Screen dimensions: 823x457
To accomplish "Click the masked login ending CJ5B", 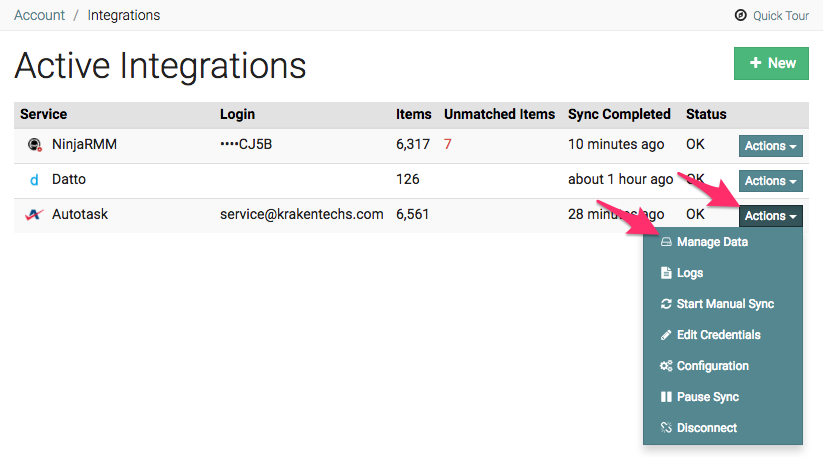I will click(246, 144).
